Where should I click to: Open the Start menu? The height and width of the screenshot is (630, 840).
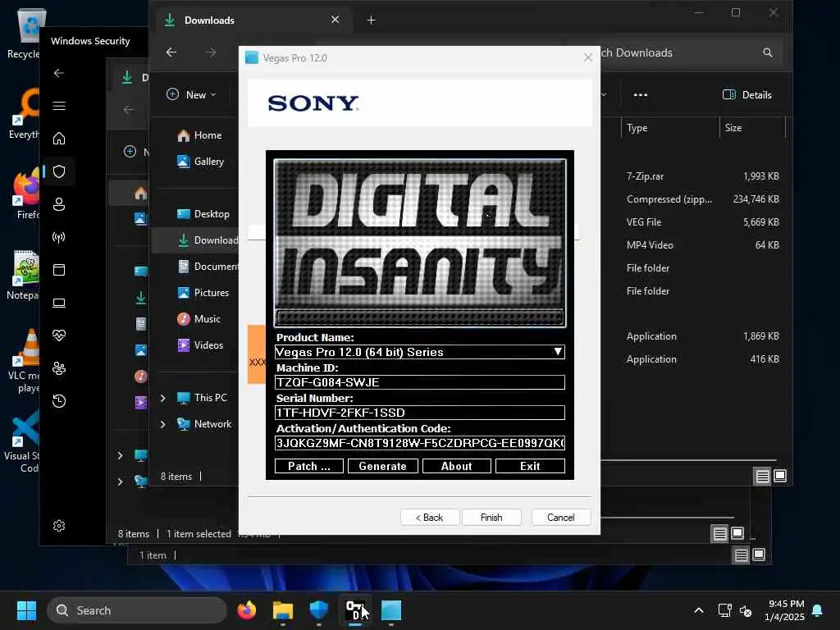(x=26, y=610)
